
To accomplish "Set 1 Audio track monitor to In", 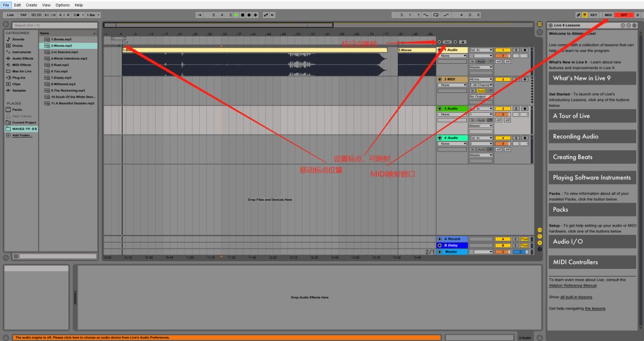I will 472,61.
